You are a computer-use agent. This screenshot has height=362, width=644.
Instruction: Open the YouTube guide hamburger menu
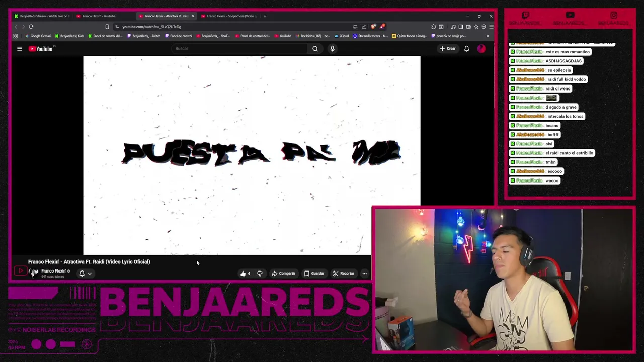pos(19,49)
